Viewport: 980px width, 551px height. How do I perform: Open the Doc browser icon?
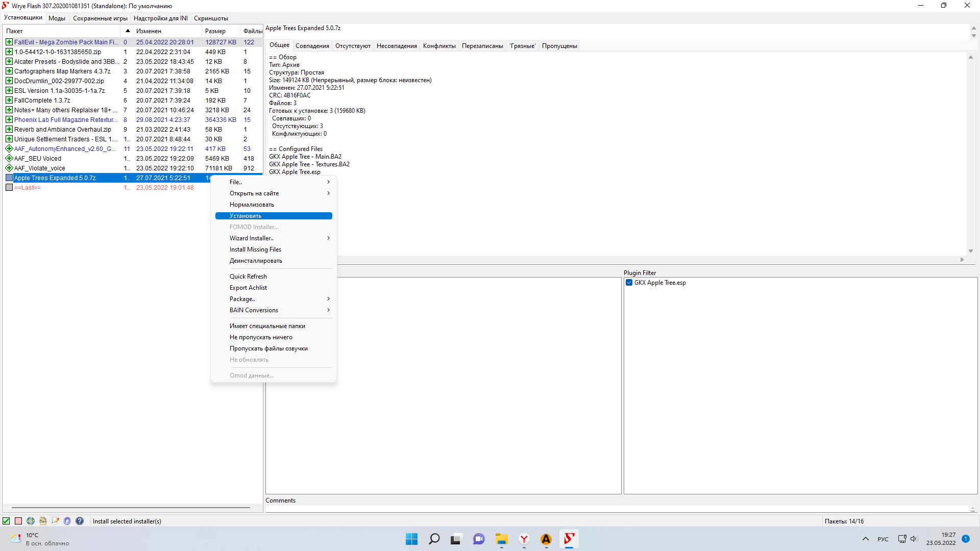43,521
